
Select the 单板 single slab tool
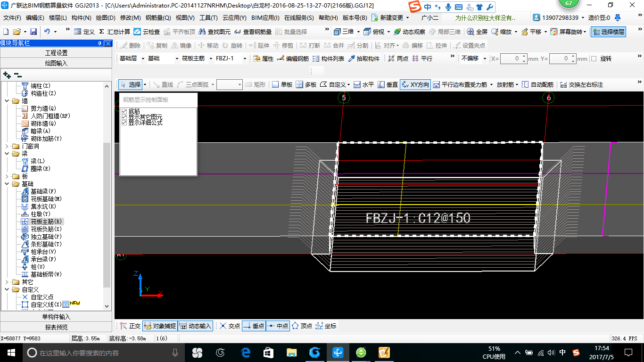(x=282, y=85)
